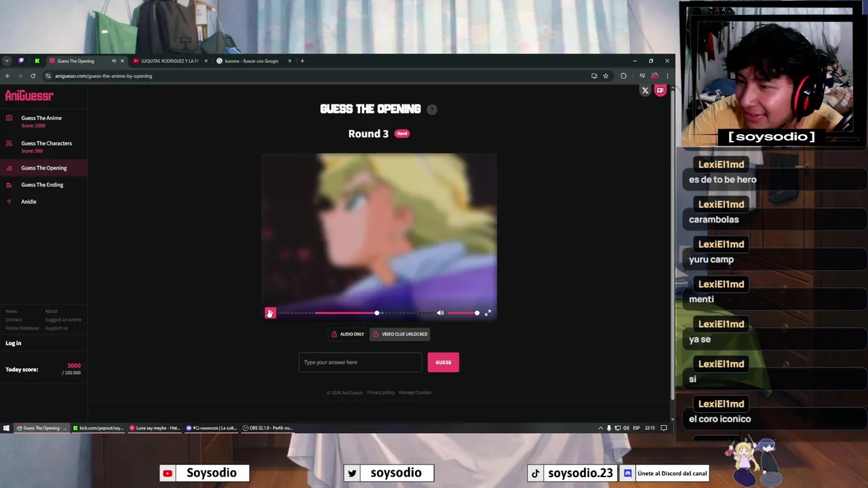The width and height of the screenshot is (868, 488).
Task: Switch to the pinned Twitch tab
Action: click(x=21, y=61)
